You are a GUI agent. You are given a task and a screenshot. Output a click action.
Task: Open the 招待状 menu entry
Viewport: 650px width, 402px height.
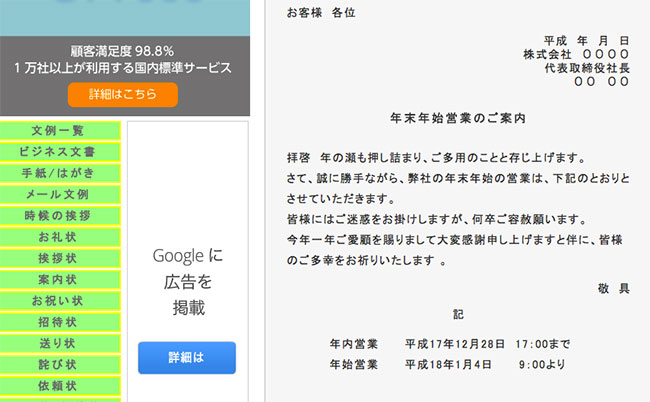click(58, 322)
